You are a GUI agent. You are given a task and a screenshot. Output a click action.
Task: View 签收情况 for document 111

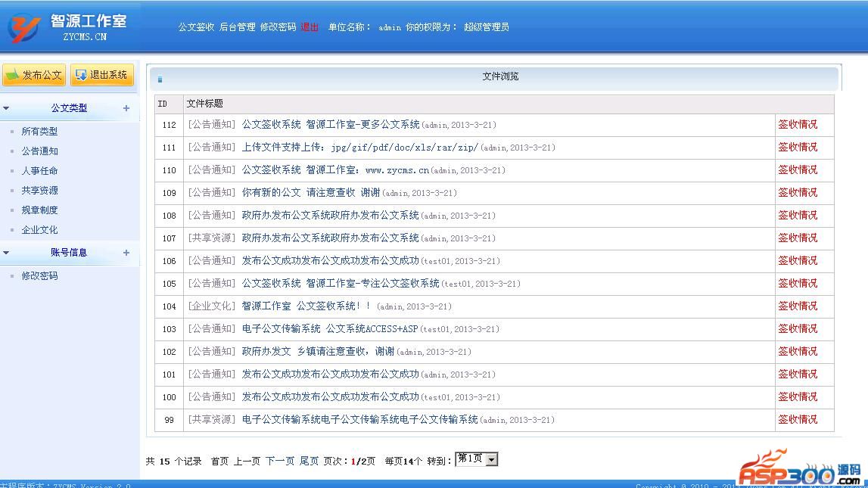pyautogui.click(x=798, y=148)
